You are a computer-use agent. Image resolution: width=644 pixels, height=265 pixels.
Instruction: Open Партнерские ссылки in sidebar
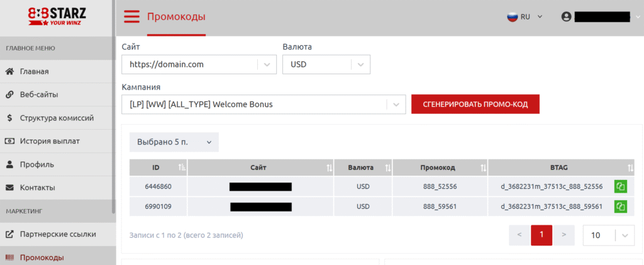click(x=57, y=234)
